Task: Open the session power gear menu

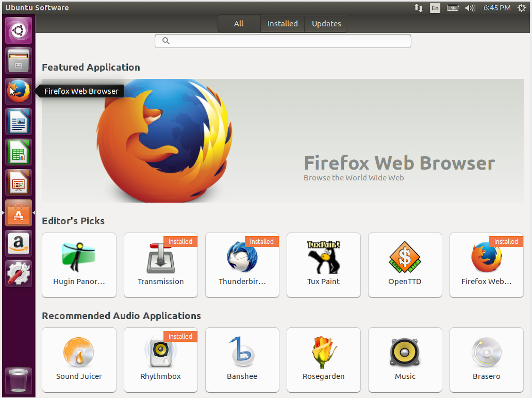Action: (x=521, y=8)
